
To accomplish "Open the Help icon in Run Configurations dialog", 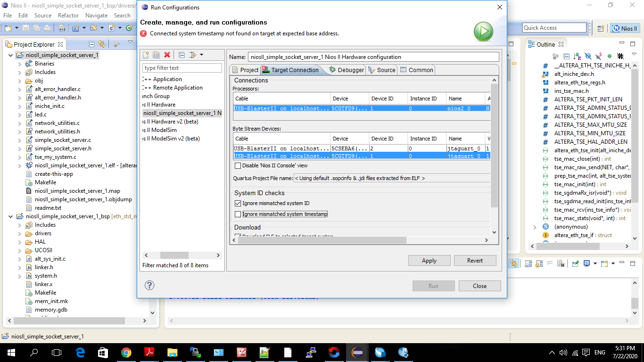I will 149,284.
